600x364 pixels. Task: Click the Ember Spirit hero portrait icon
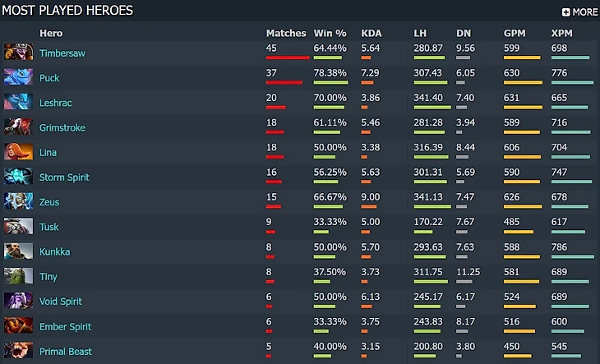pos(18,325)
